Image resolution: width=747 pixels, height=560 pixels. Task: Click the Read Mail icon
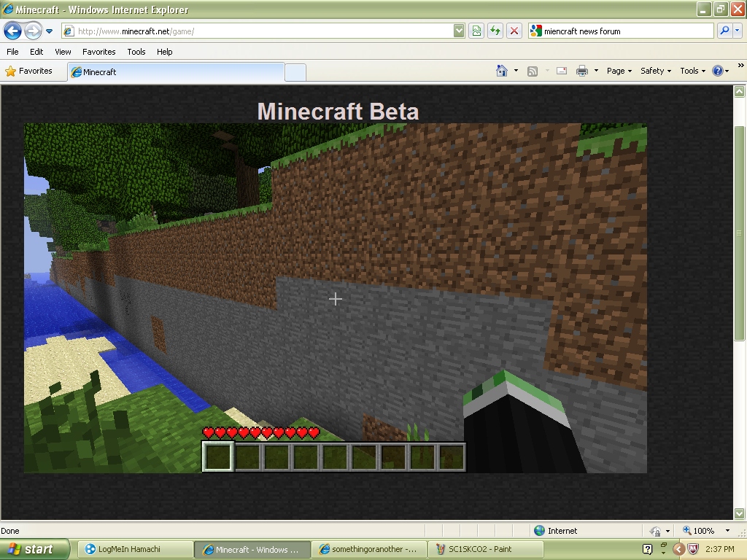562,71
